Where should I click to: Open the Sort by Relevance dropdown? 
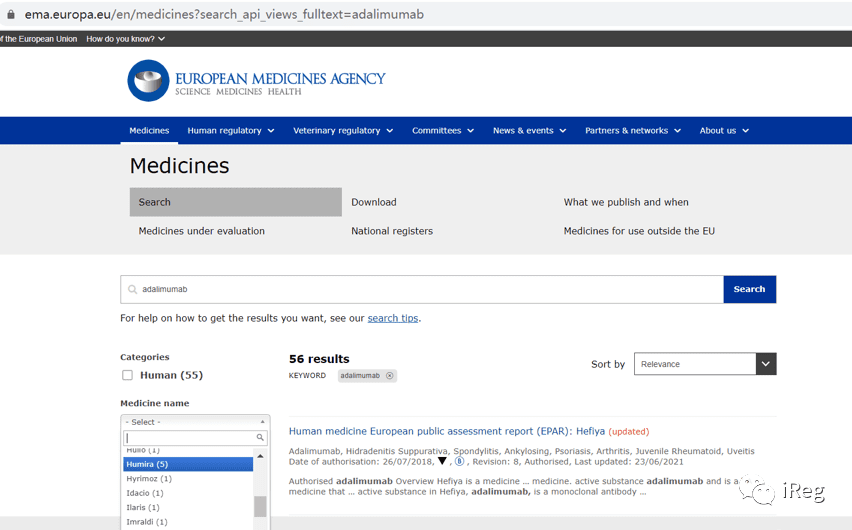(x=705, y=364)
